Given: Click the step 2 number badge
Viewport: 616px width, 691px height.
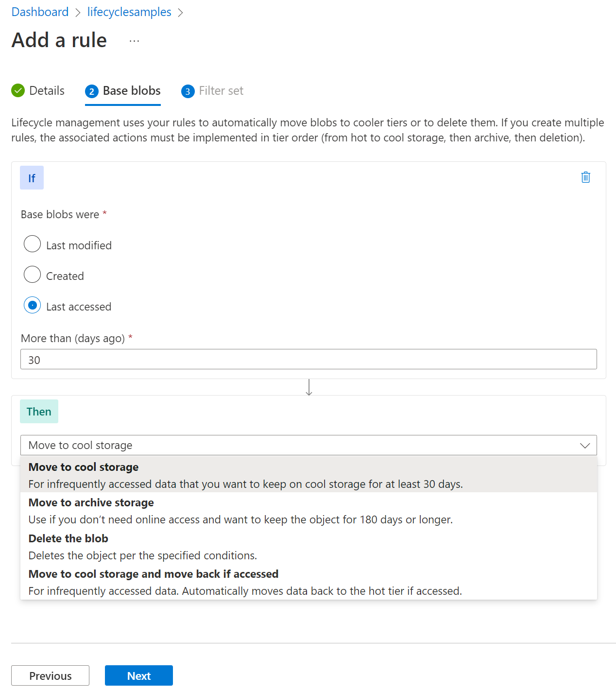Looking at the screenshot, I should 91,91.
